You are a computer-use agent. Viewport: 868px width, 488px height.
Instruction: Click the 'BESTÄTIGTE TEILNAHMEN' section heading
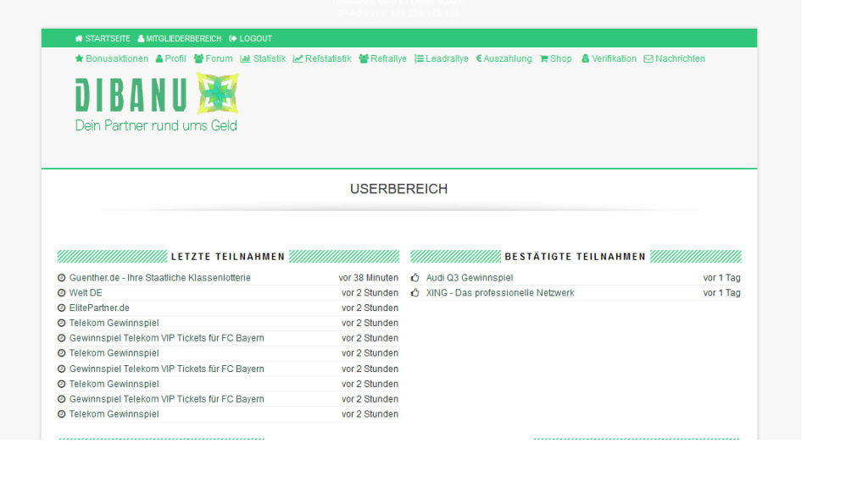(x=576, y=257)
